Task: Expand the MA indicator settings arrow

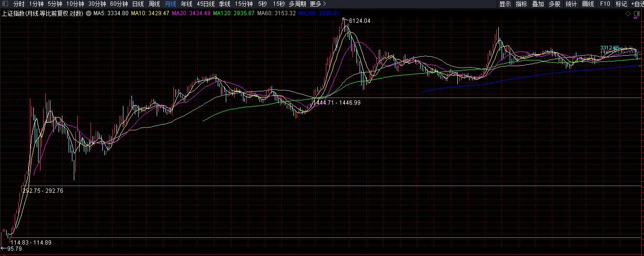Action: (88, 13)
